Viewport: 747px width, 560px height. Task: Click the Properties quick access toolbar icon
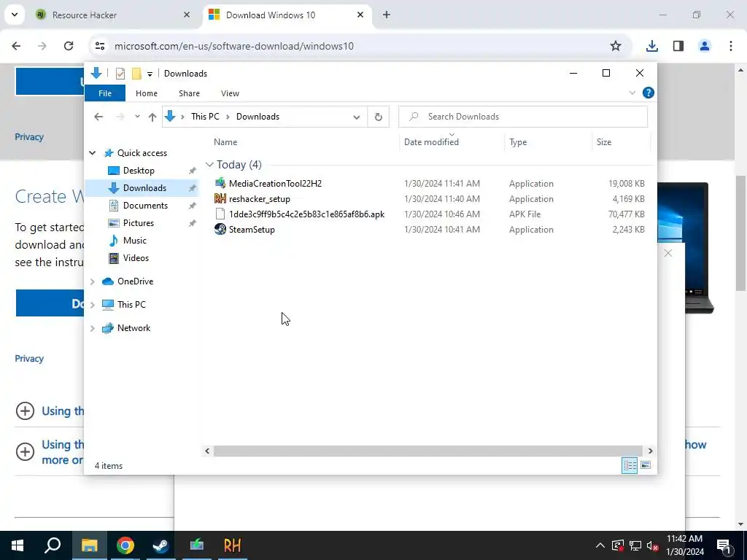tap(120, 74)
